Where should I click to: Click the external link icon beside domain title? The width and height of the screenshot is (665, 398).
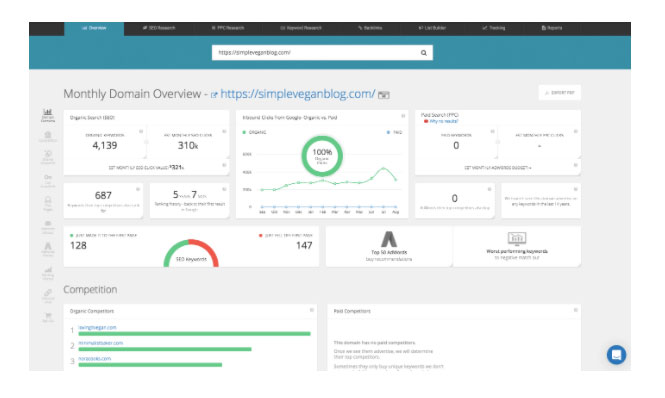point(214,95)
